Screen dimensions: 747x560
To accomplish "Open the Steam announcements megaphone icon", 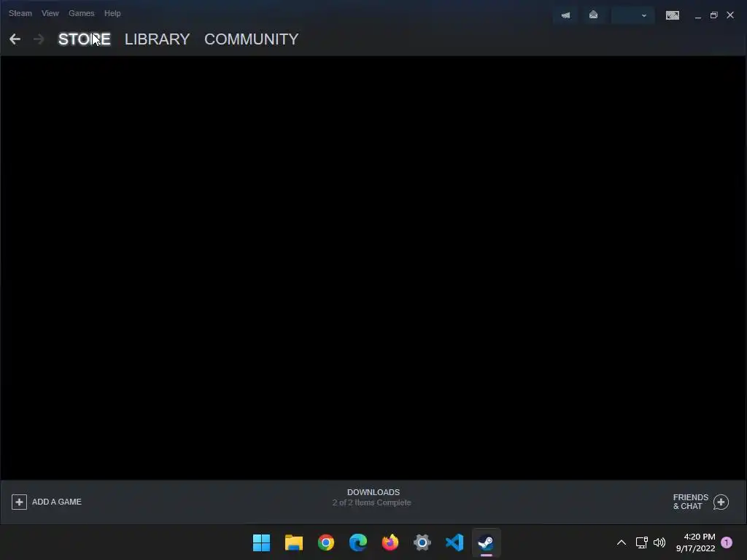I will point(565,15).
